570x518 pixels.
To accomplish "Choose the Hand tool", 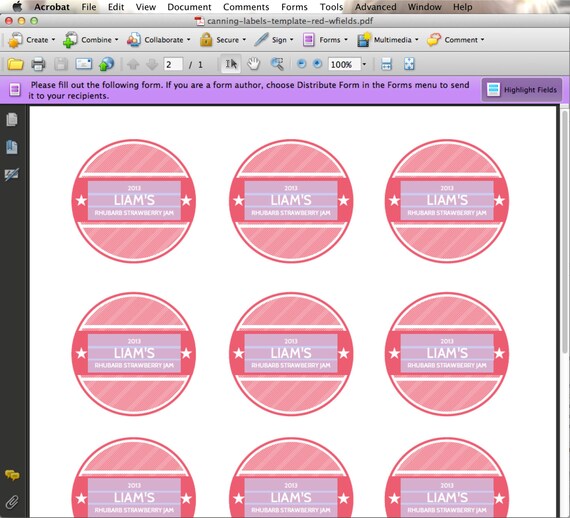I will [x=254, y=64].
